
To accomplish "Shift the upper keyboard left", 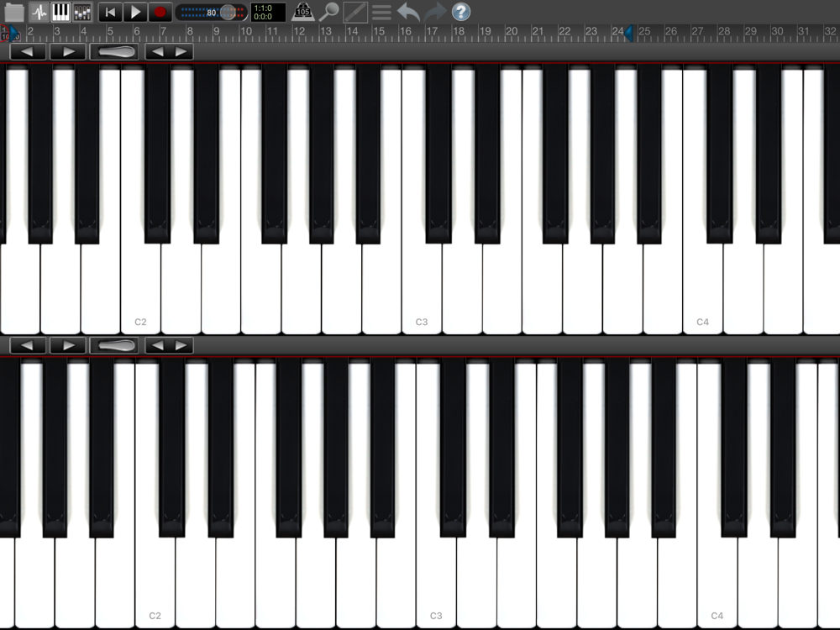I will pos(28,52).
